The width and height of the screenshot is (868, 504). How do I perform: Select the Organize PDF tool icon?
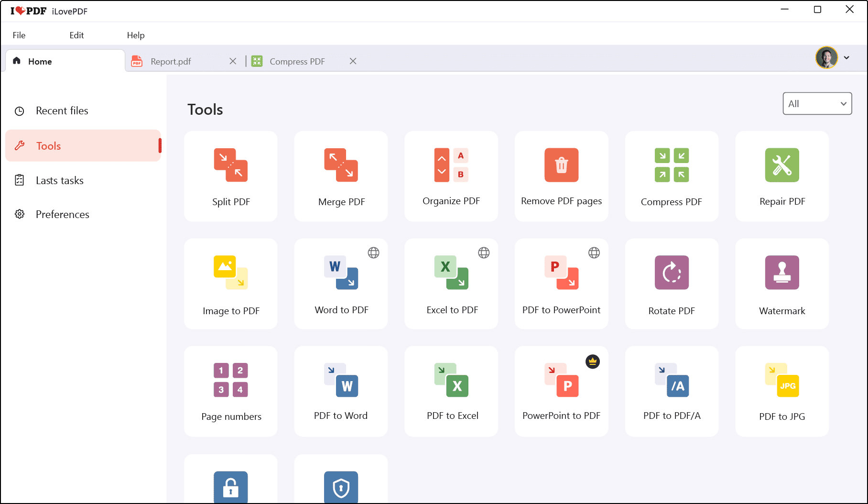451,165
